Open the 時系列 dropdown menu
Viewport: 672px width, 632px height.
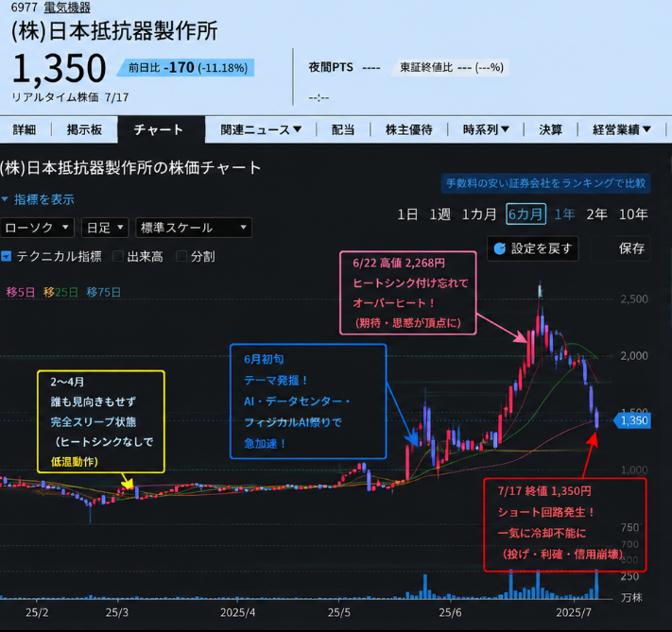tap(486, 129)
